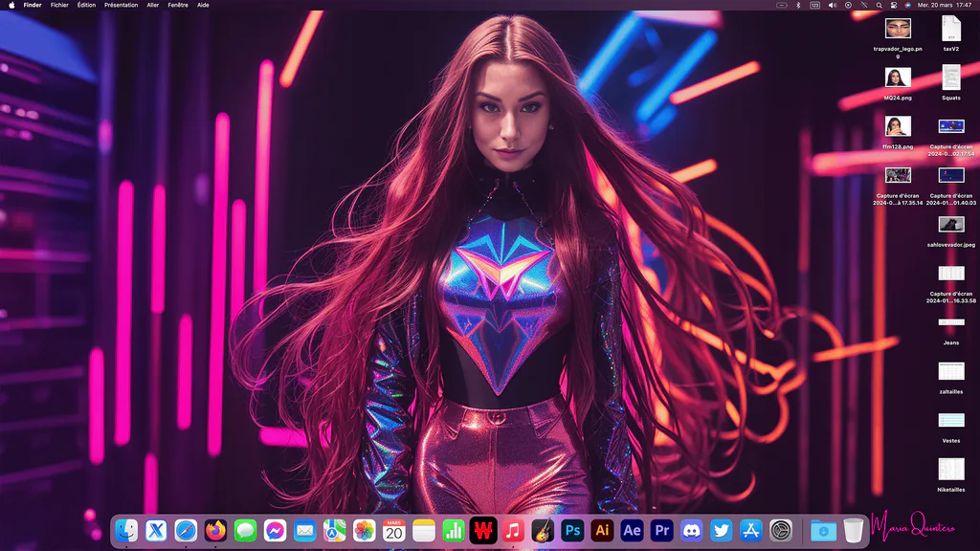Open the Music app in the Dock
The image size is (980, 551).
click(x=513, y=530)
